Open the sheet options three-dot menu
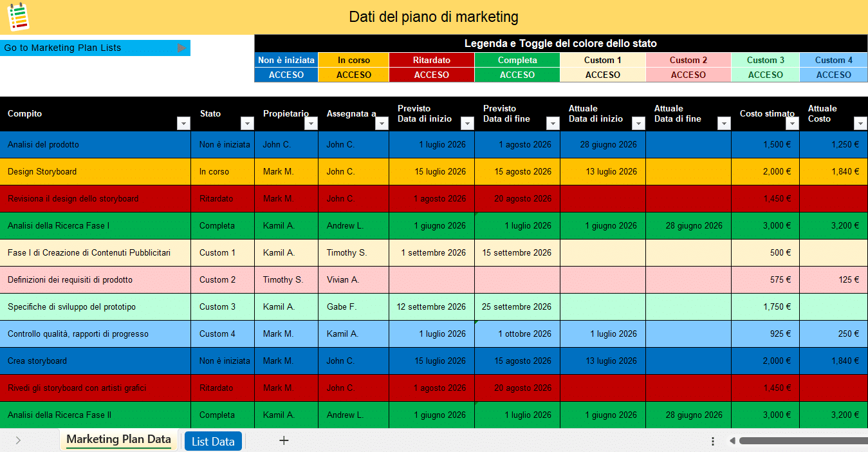The image size is (868, 452). (x=713, y=441)
